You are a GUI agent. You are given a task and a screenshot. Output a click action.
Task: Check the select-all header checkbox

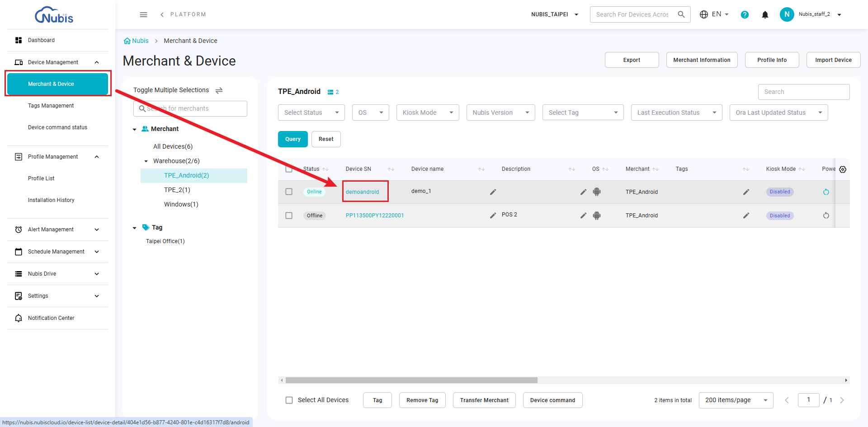(289, 169)
